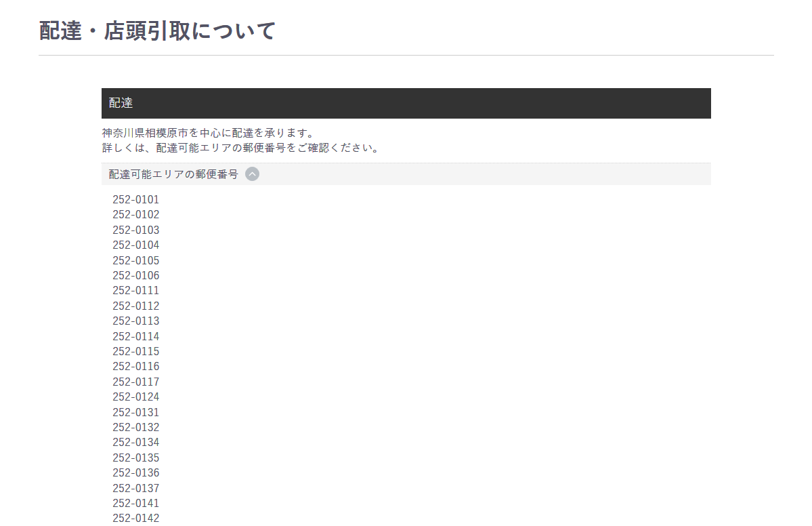Select postal code 252-0102

(135, 215)
